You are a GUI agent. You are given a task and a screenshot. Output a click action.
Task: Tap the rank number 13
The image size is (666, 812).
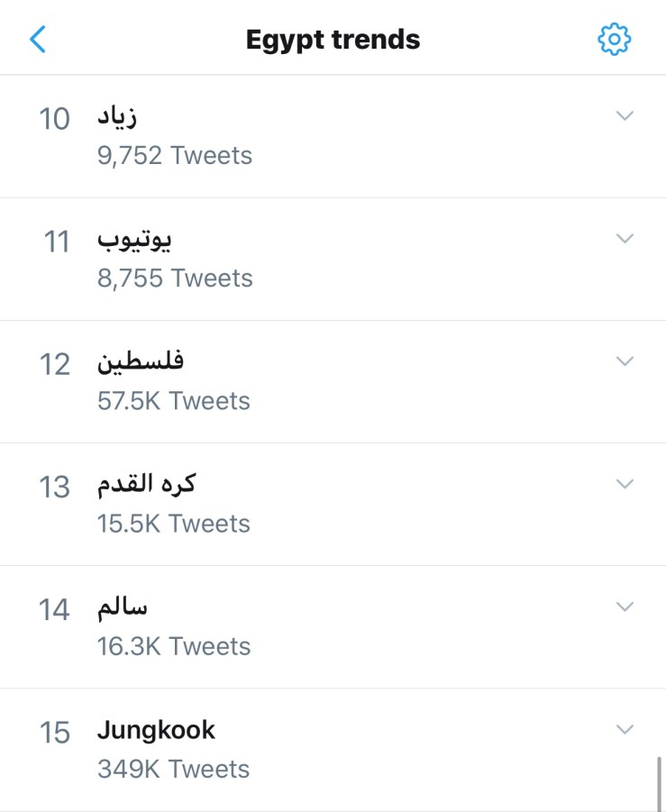pos(55,487)
